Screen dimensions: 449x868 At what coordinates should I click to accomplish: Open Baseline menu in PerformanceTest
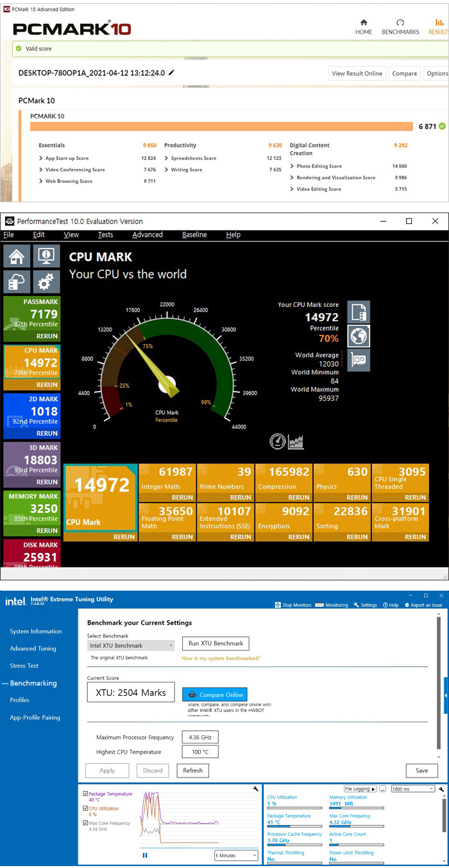pyautogui.click(x=194, y=235)
